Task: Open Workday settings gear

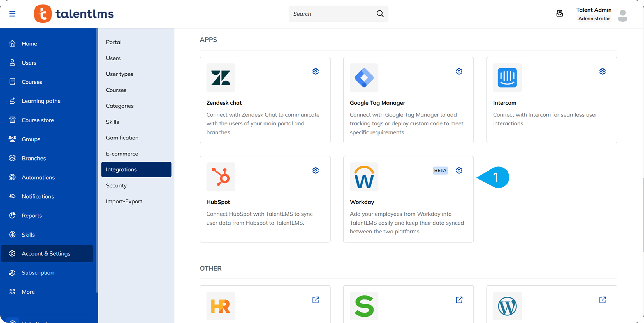Action: [459, 170]
